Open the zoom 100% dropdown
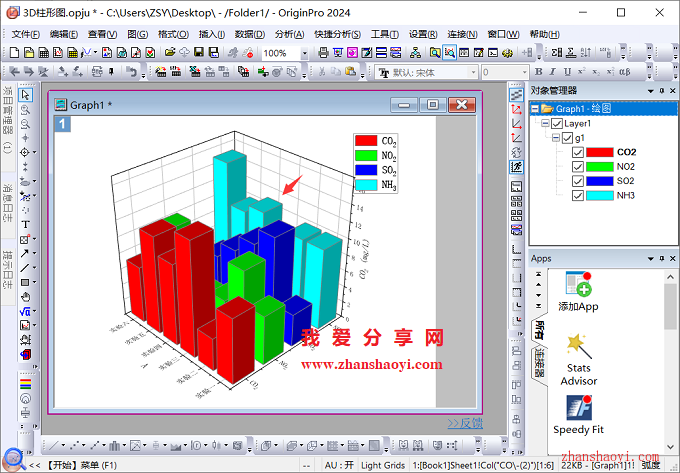The image size is (680, 473). [x=304, y=53]
